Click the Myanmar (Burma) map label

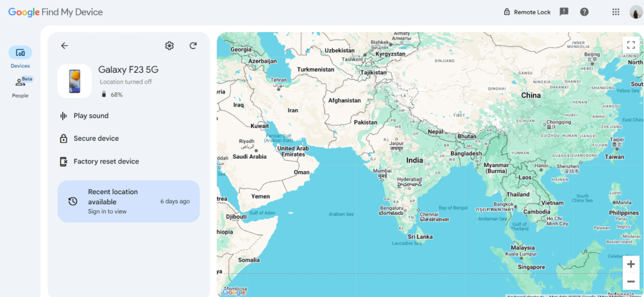point(497,168)
